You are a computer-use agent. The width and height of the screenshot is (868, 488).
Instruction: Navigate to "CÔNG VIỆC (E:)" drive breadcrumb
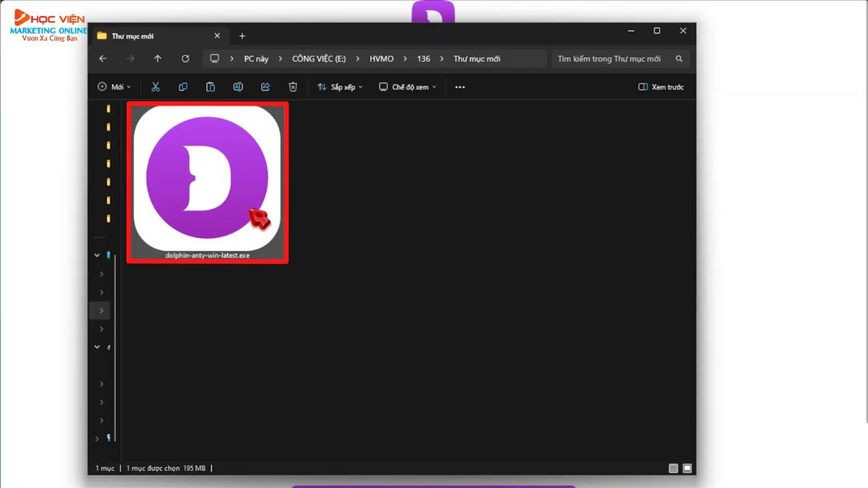pos(319,59)
